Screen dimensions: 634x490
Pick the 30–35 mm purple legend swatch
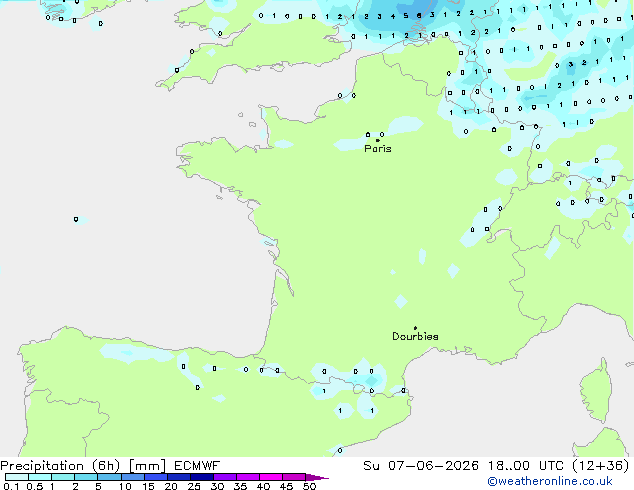tap(225, 477)
